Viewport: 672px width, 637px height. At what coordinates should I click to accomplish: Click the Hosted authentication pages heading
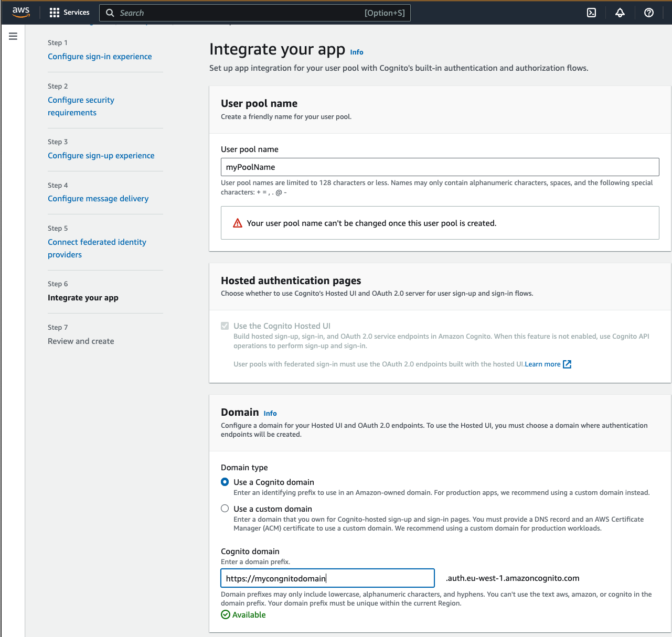[x=291, y=280]
